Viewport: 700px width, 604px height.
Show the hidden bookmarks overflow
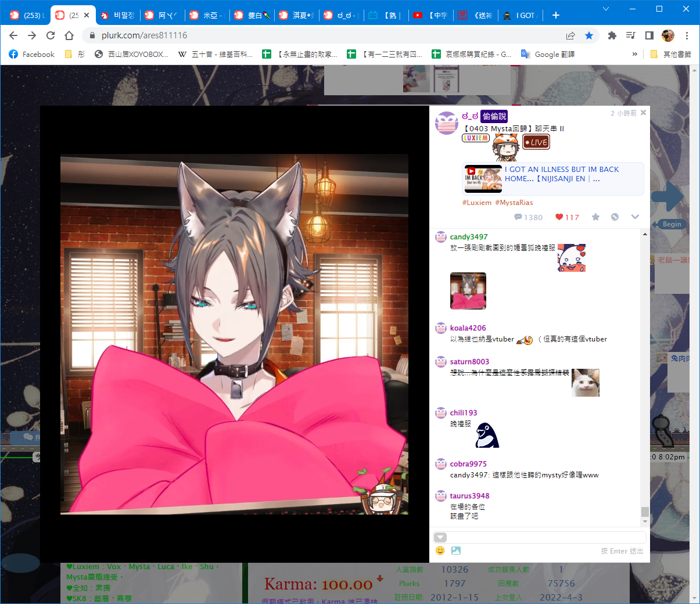click(635, 54)
